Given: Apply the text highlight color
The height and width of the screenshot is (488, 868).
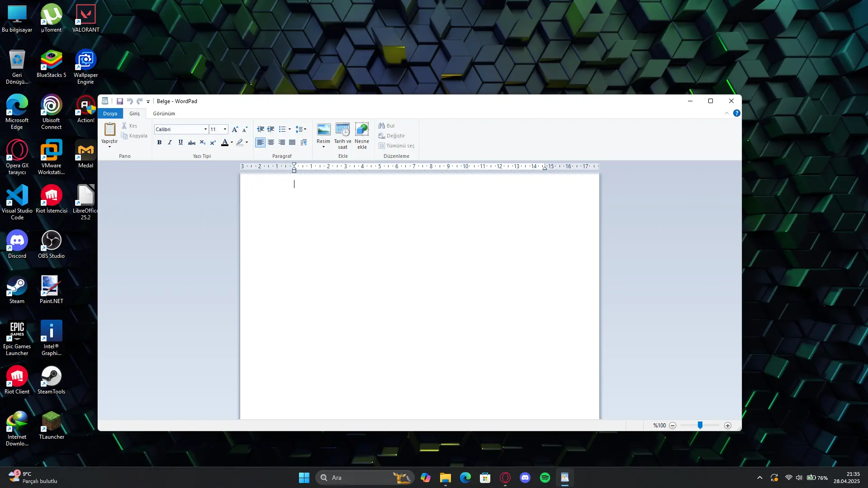Looking at the screenshot, I should 240,142.
